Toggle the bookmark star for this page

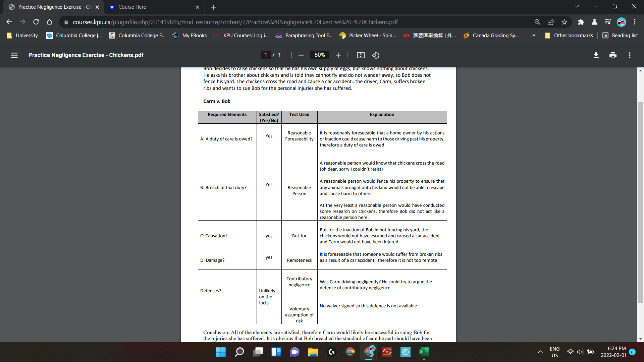[564, 22]
